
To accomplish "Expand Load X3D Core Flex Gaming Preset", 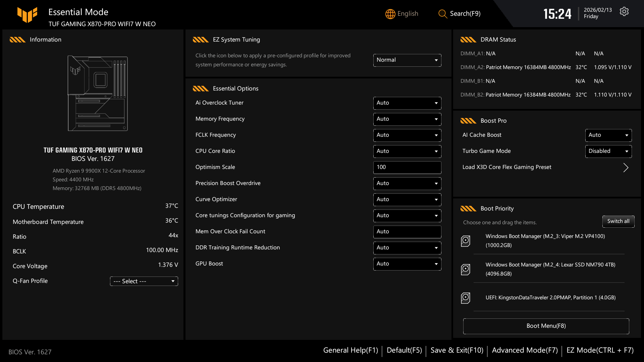I will pos(626,167).
